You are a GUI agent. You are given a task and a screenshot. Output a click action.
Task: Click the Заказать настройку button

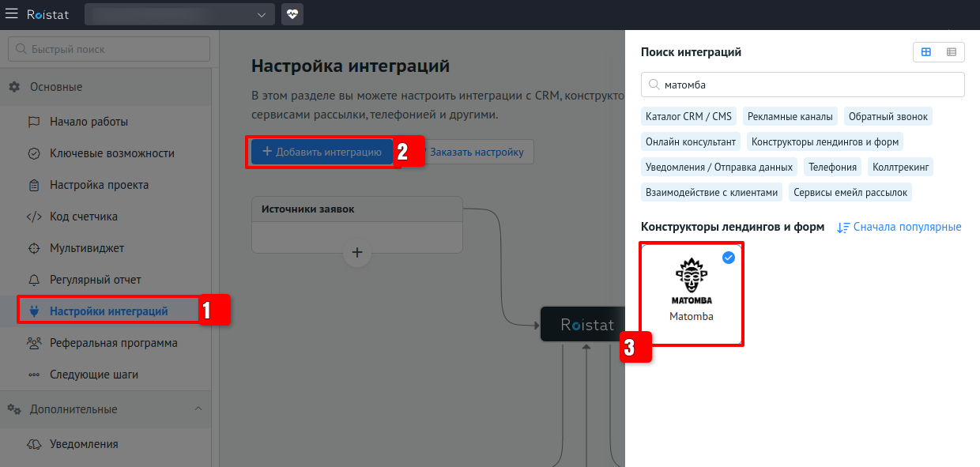476,152
